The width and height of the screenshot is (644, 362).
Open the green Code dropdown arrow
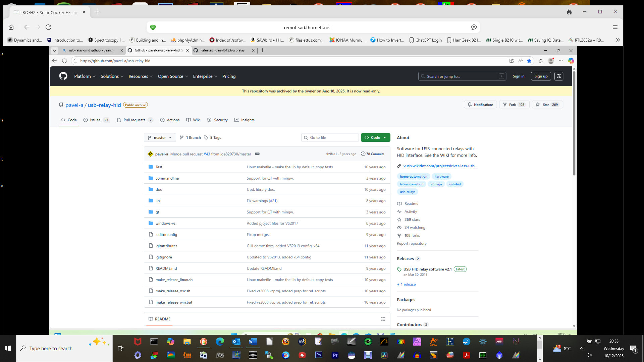(x=385, y=137)
